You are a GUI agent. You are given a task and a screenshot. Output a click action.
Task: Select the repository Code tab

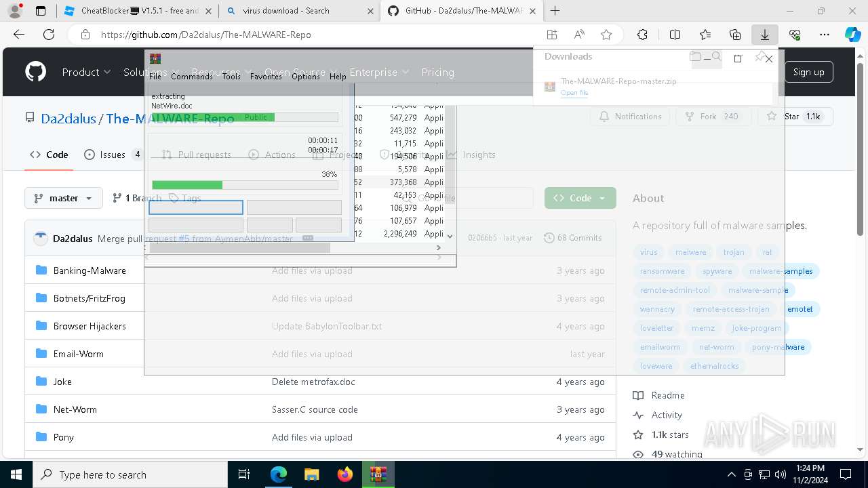point(49,155)
